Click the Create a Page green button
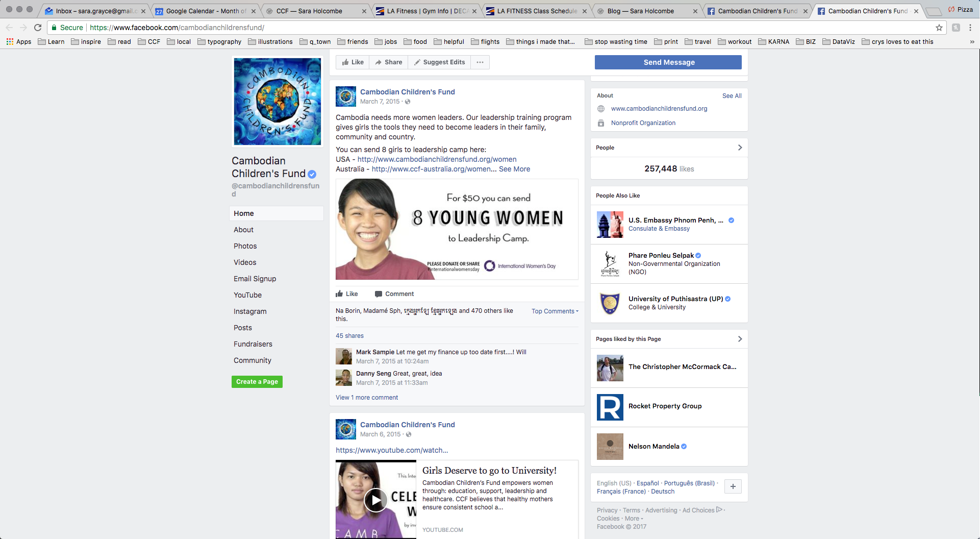 point(257,381)
